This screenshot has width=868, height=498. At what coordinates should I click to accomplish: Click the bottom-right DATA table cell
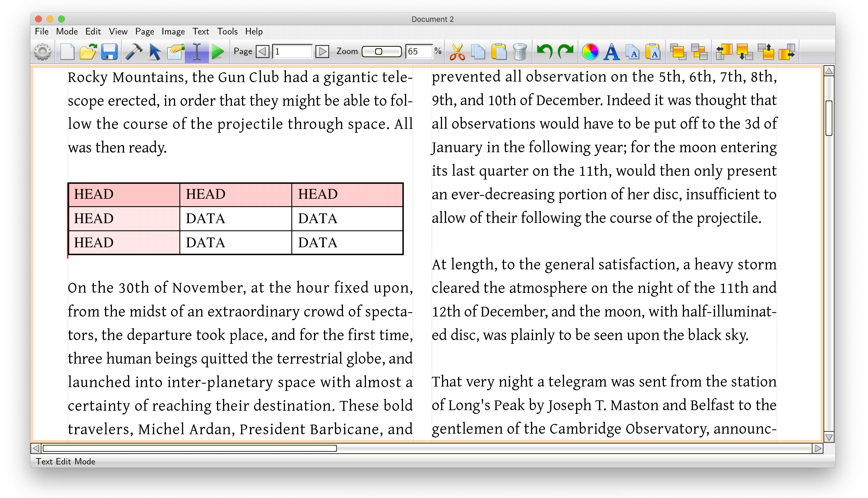347,243
